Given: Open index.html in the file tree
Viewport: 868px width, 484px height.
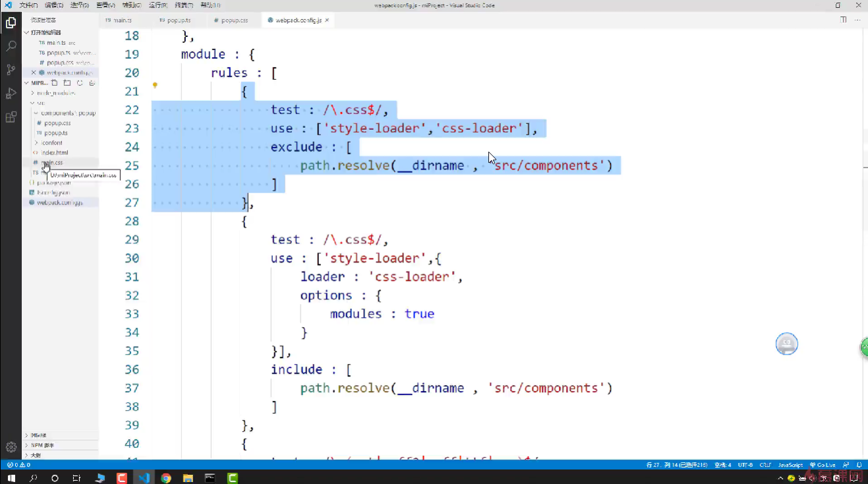Looking at the screenshot, I should 55,152.
